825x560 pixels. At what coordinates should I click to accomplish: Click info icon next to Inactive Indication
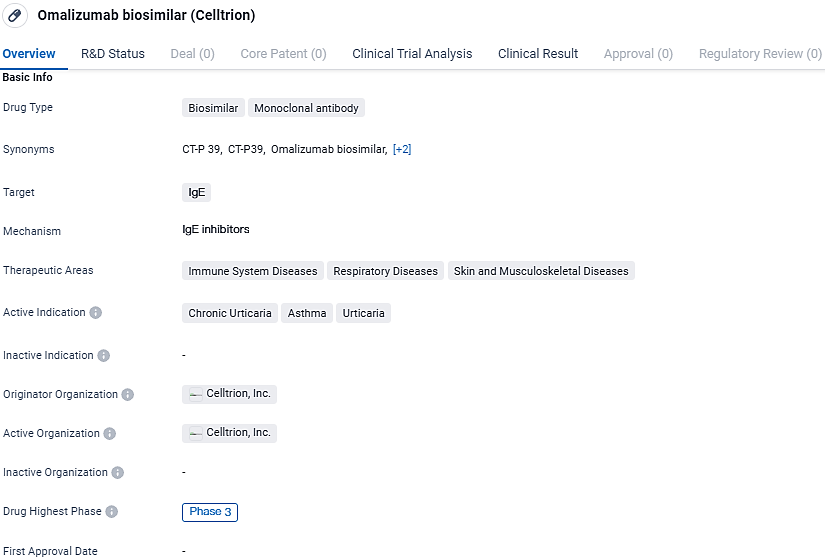[104, 356]
